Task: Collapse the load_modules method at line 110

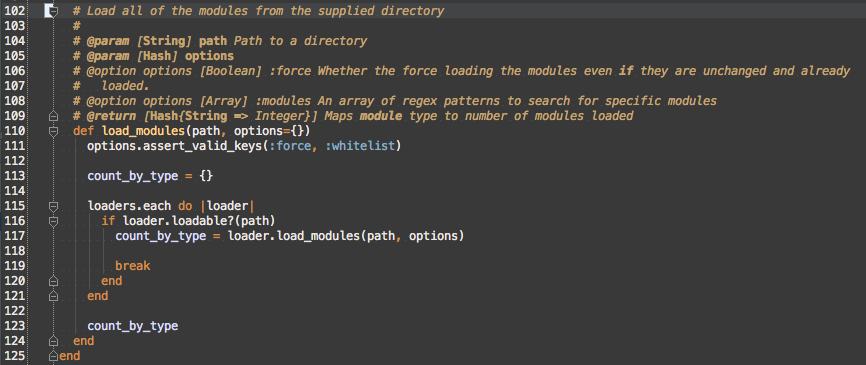Action: [53, 131]
